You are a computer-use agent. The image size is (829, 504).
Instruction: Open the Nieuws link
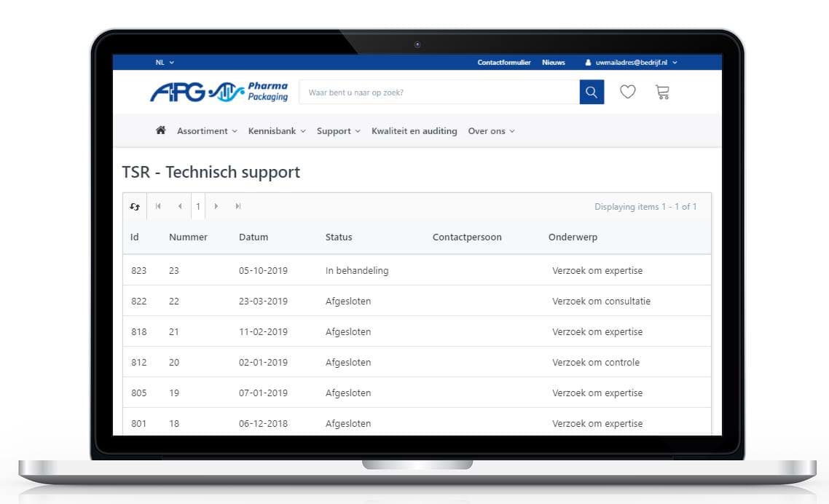point(554,63)
